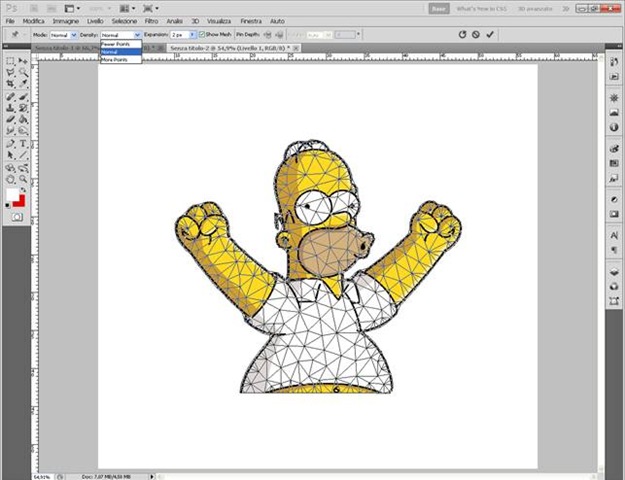The width and height of the screenshot is (625, 480).
Task: Open the Visualizza menu
Action: (x=219, y=21)
